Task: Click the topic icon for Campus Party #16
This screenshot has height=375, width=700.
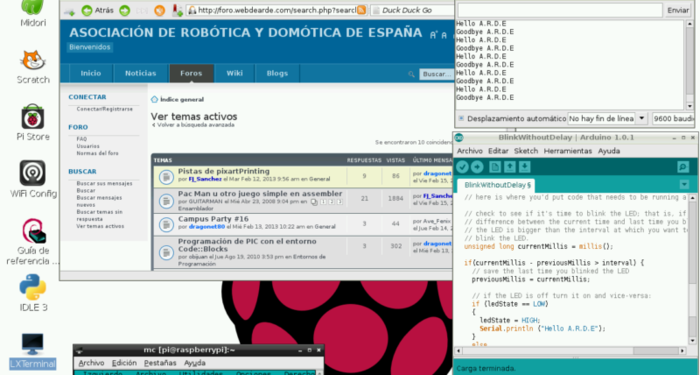Action: pos(167,225)
